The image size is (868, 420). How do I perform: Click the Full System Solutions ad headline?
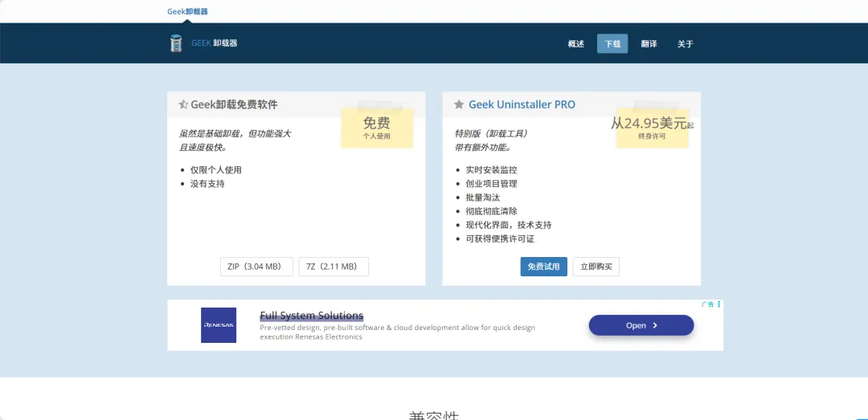pyautogui.click(x=312, y=316)
